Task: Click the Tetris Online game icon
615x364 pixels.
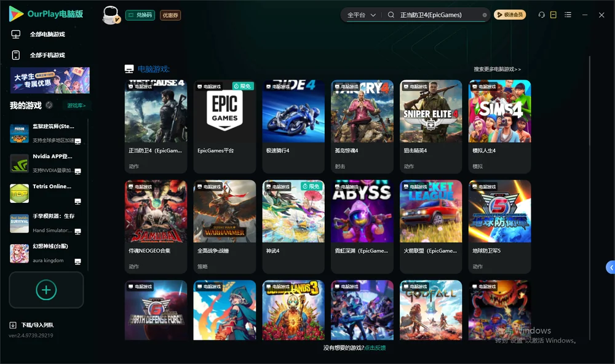Action: 19,193
